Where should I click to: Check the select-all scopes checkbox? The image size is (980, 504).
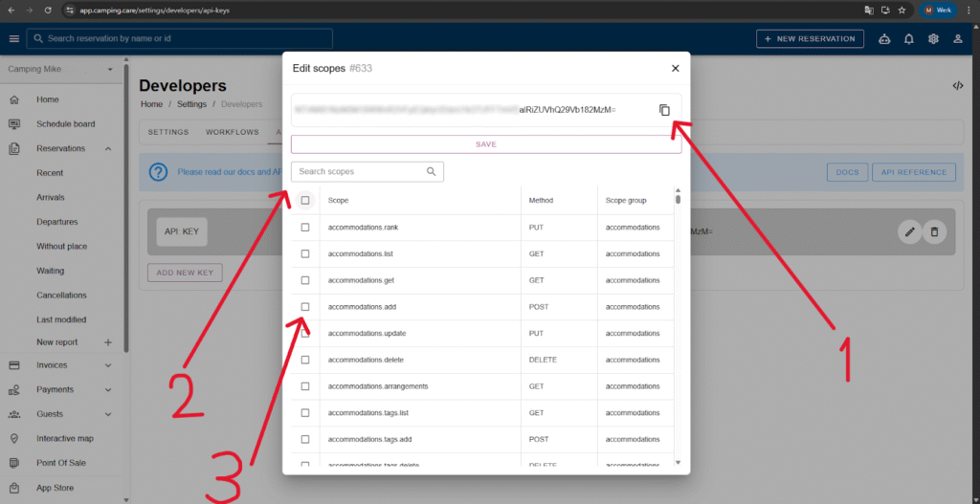pyautogui.click(x=305, y=201)
